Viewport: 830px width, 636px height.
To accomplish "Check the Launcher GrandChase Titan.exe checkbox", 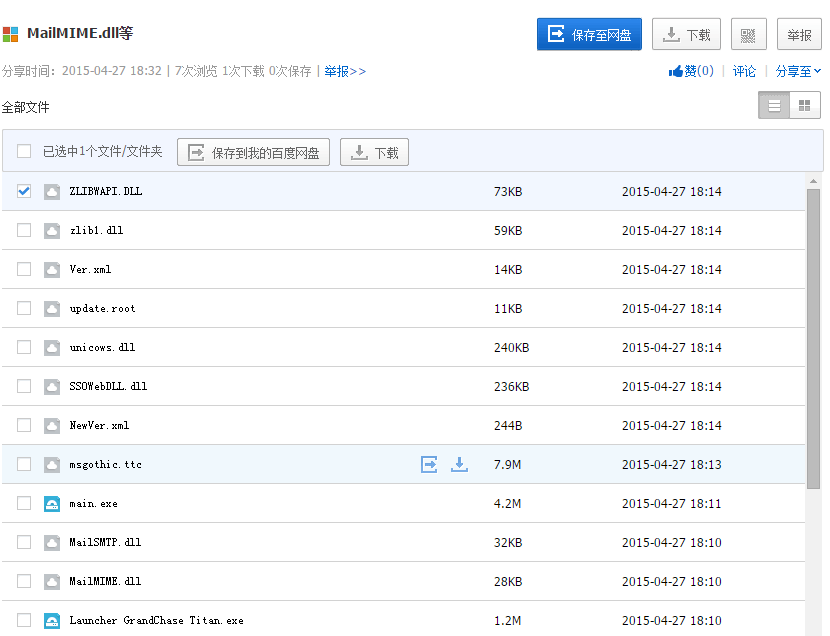I will 24,620.
